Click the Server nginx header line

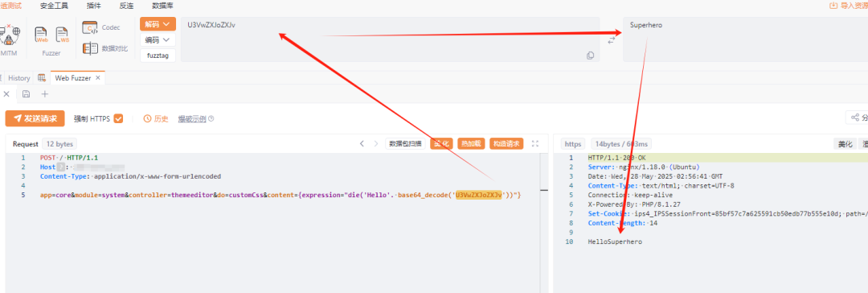645,167
